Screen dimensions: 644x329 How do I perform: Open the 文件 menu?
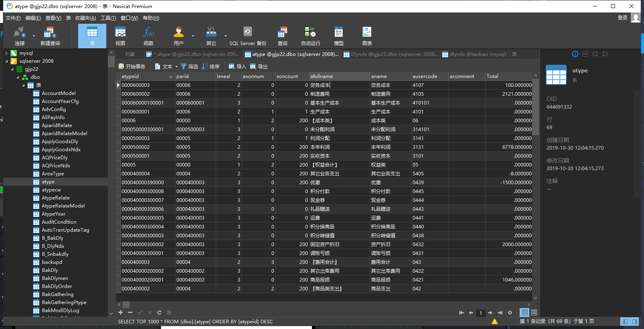point(13,18)
